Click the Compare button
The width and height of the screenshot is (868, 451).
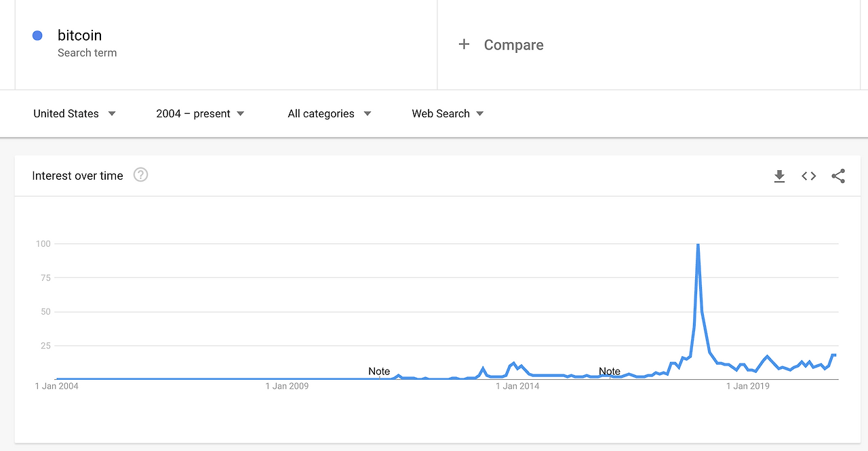click(501, 45)
